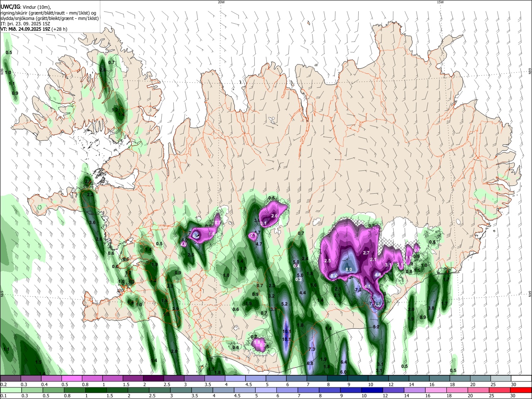Select the pale green 0.1 swatch in the lower row
Image resolution: width=532 pixels, height=399 pixels.
coord(10,390)
